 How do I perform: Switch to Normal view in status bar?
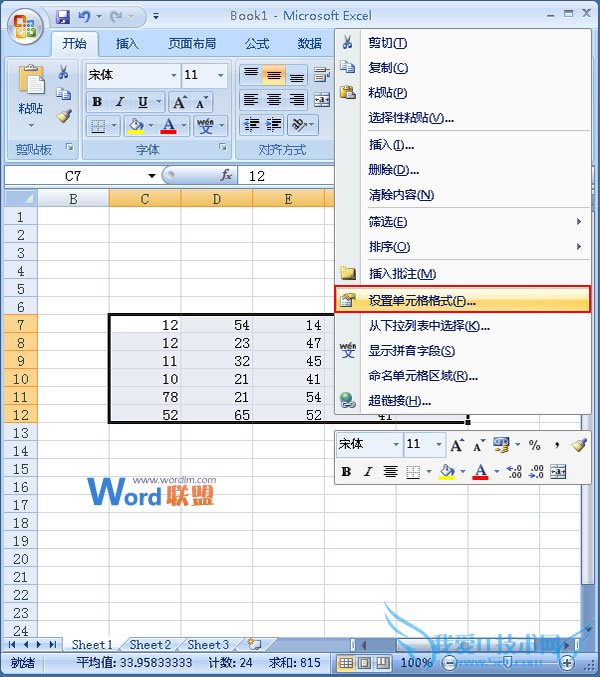[x=346, y=663]
